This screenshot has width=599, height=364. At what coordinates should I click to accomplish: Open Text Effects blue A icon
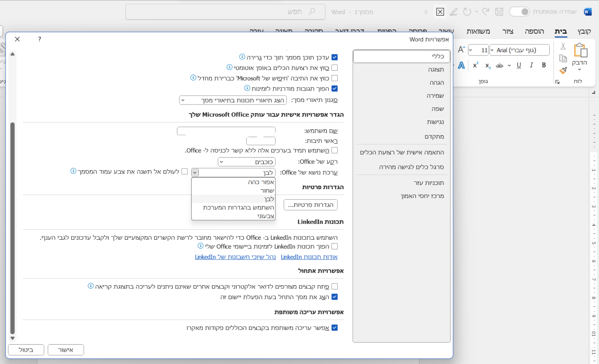click(x=462, y=65)
